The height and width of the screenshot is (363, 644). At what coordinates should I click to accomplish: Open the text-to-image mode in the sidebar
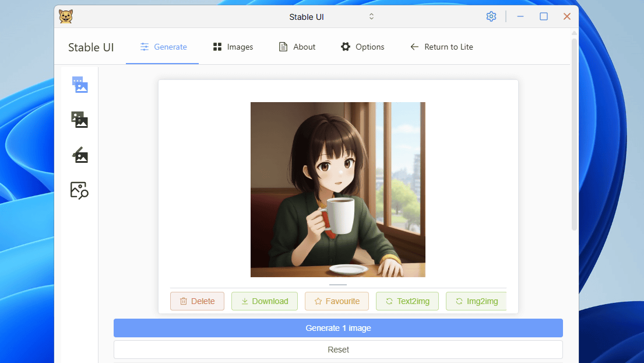pos(80,85)
